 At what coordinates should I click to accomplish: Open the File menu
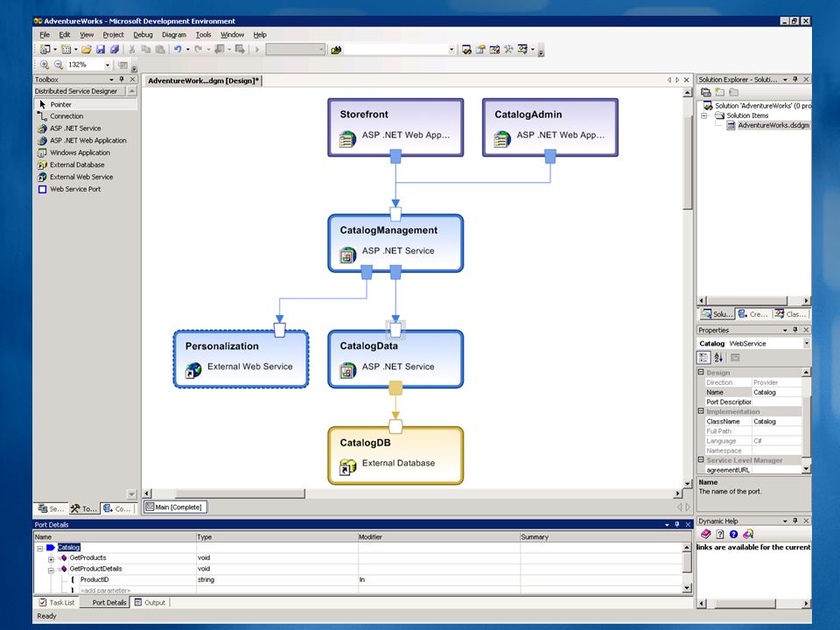coord(45,35)
